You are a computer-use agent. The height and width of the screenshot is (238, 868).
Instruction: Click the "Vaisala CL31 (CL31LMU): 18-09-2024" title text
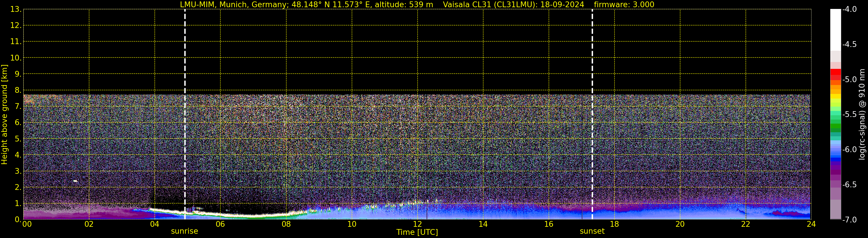514,5
